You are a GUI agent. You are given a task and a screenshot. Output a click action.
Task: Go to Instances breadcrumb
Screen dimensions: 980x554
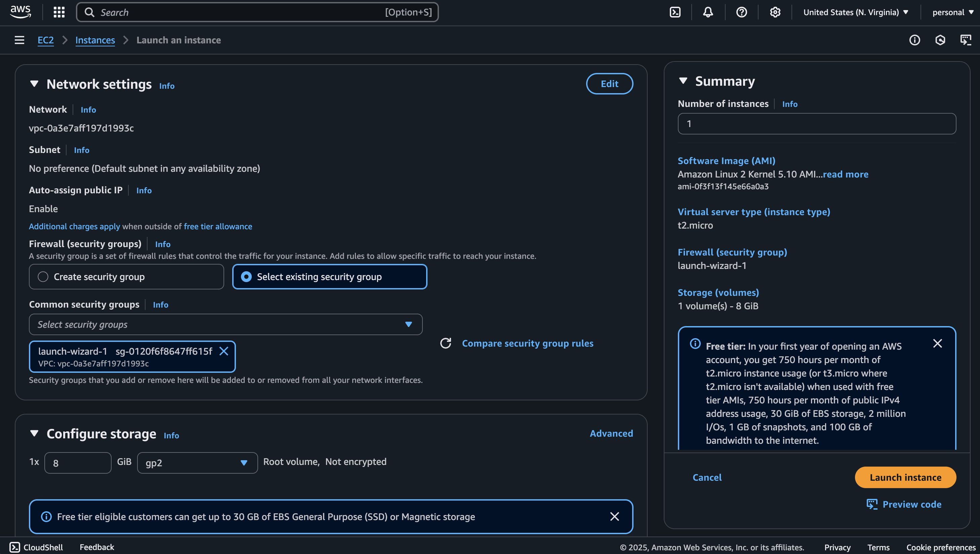pos(95,40)
